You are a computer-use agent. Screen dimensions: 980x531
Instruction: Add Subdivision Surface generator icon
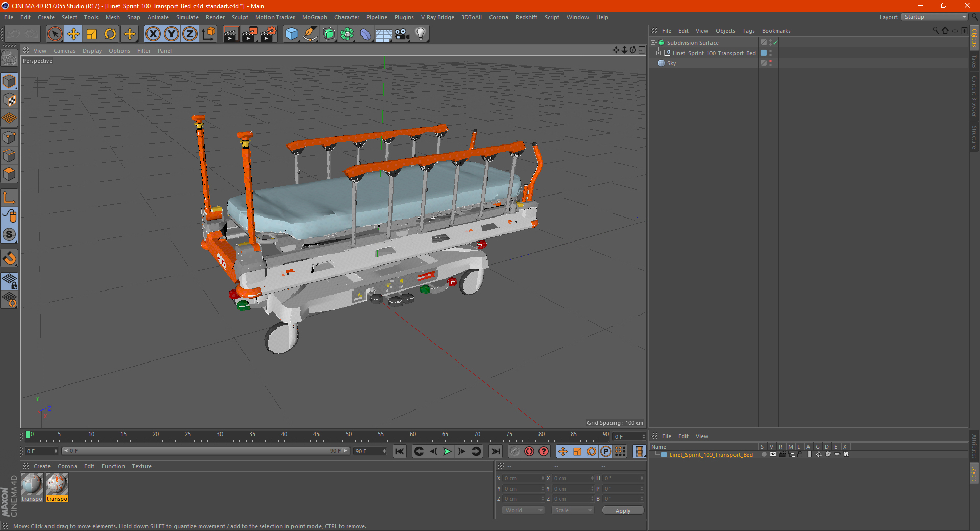point(329,34)
